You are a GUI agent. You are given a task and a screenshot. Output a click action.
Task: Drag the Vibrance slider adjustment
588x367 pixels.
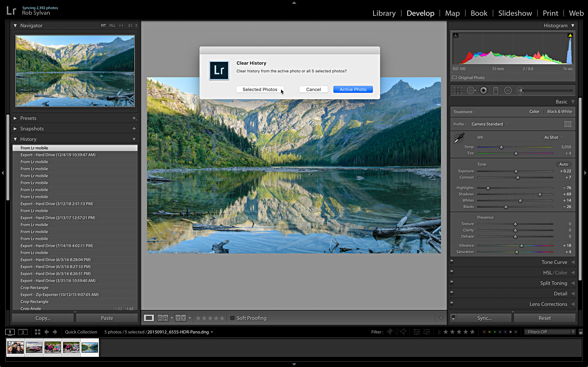coord(521,245)
